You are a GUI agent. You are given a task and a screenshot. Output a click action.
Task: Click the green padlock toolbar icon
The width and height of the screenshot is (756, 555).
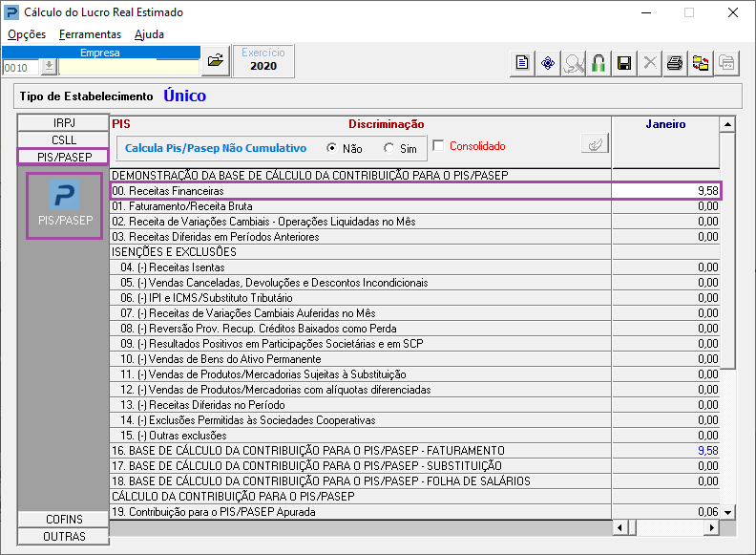click(x=598, y=63)
